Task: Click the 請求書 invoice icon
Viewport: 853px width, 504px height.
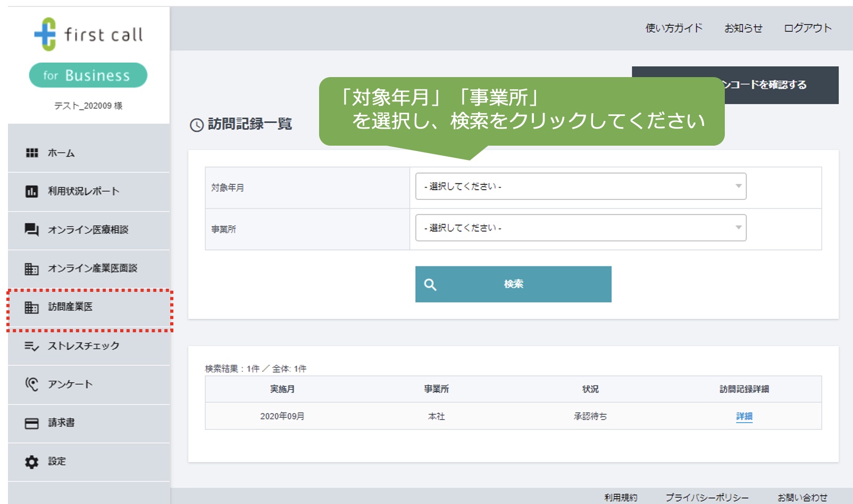Action: pyautogui.click(x=32, y=423)
